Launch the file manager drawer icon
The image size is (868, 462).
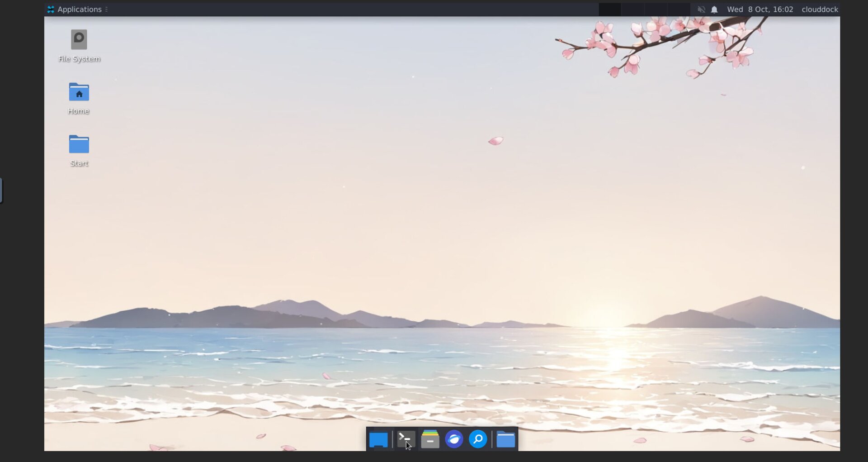coord(430,439)
